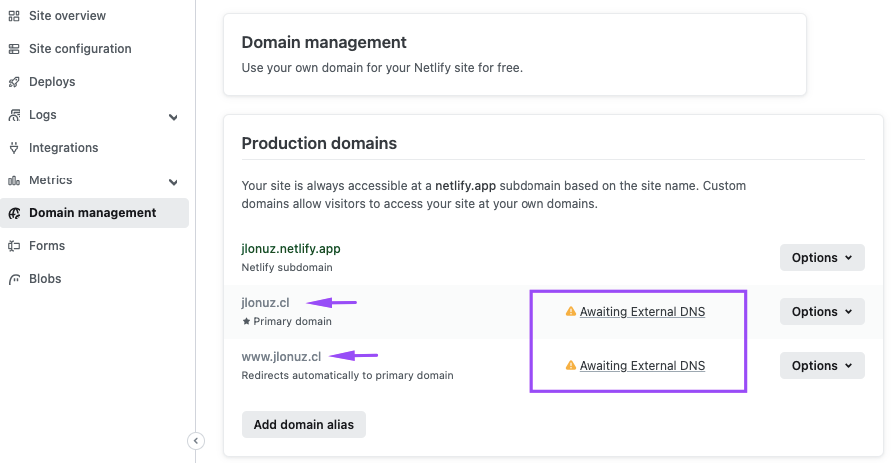894x463 pixels.
Task: Expand the Logs submenu chevron
Action: 173,117
